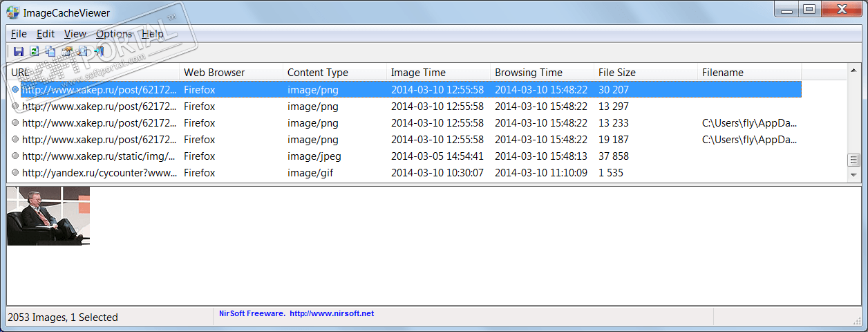Image resolution: width=868 pixels, height=332 pixels.
Task: Open the Edit menu
Action: click(x=46, y=34)
